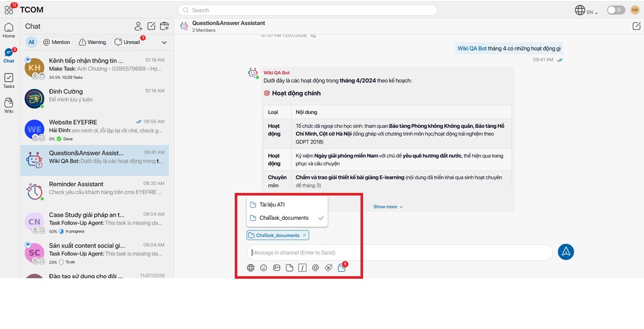Open the Đinh Cường conversation
Viewport: 644px width, 329px height.
95,99
